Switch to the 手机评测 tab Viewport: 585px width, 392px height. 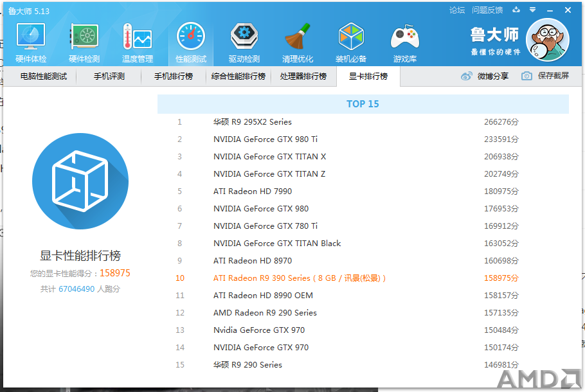109,76
